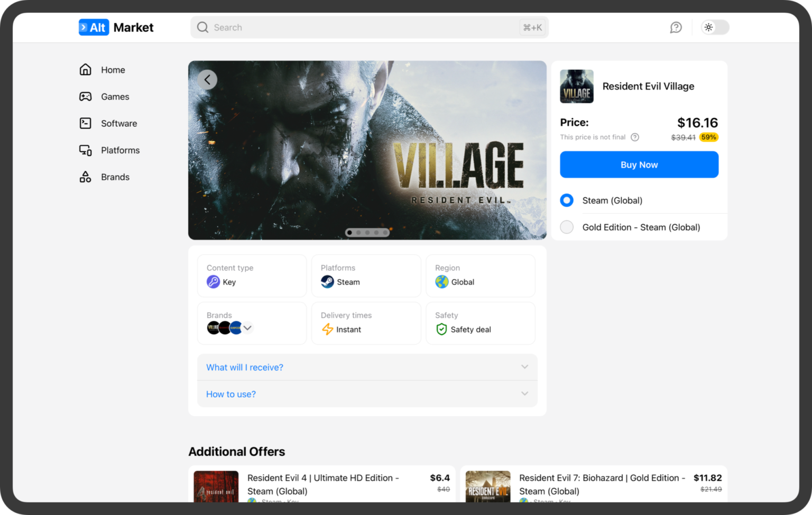
Task: Click the price info question mark icon
Action: (x=635, y=137)
